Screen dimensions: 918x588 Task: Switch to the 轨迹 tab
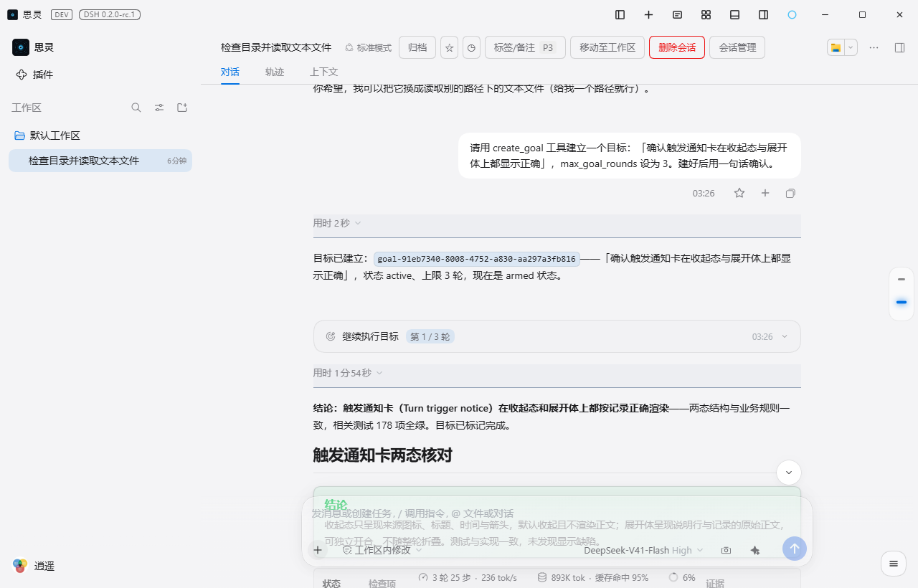pos(275,72)
